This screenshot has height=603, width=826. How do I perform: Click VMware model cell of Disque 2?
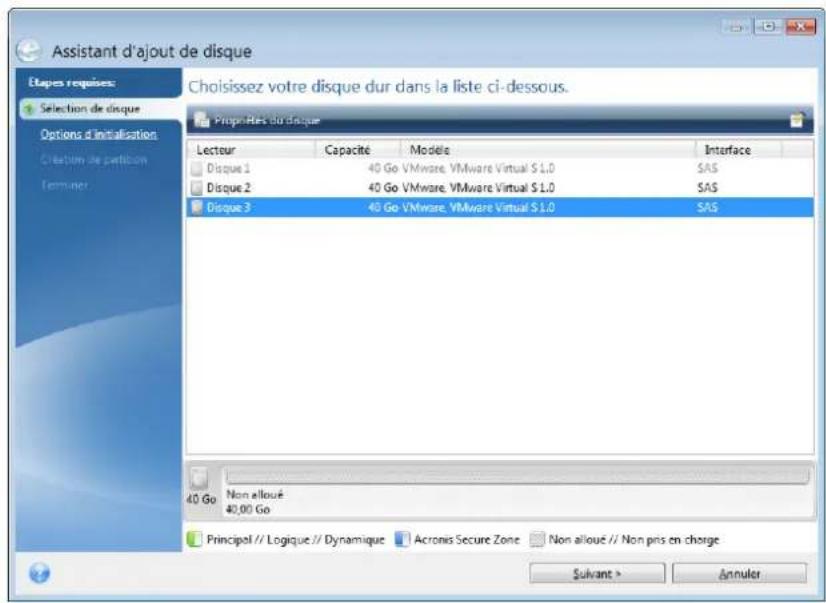coord(478,188)
